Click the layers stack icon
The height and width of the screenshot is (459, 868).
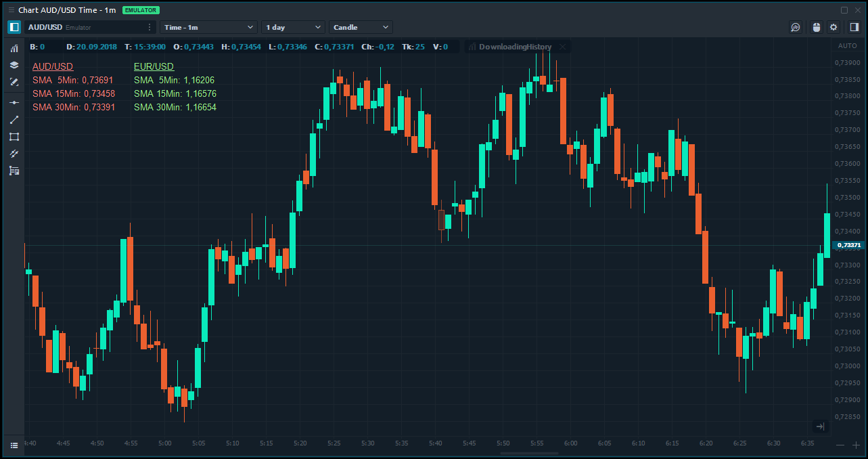coord(14,65)
